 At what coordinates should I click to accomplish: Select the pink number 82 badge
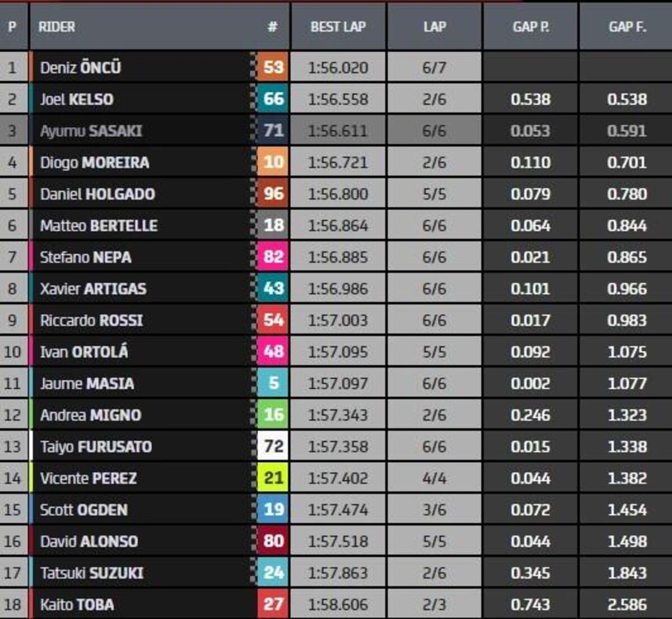coord(273,257)
